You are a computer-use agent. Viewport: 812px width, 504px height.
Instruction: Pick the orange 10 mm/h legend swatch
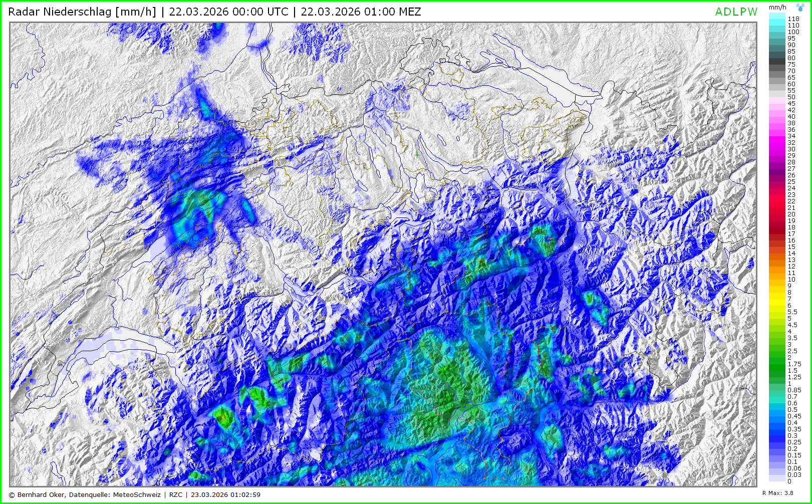tap(777, 280)
